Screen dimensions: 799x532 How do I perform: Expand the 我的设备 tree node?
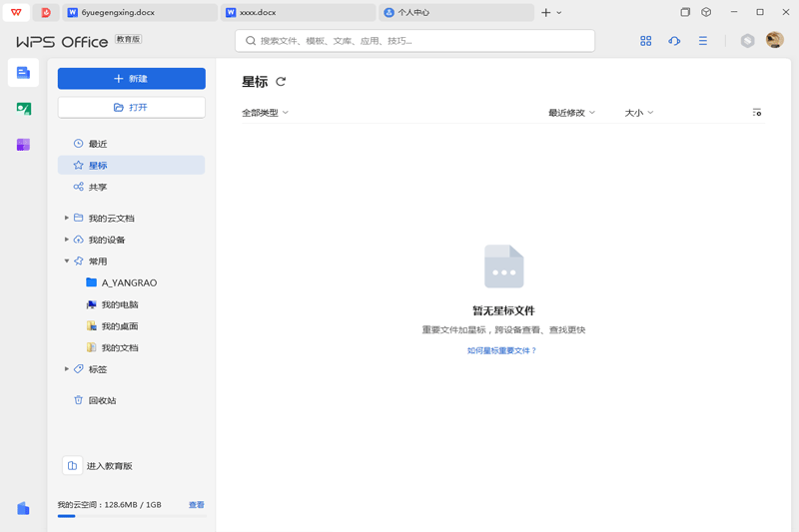pyautogui.click(x=67, y=240)
